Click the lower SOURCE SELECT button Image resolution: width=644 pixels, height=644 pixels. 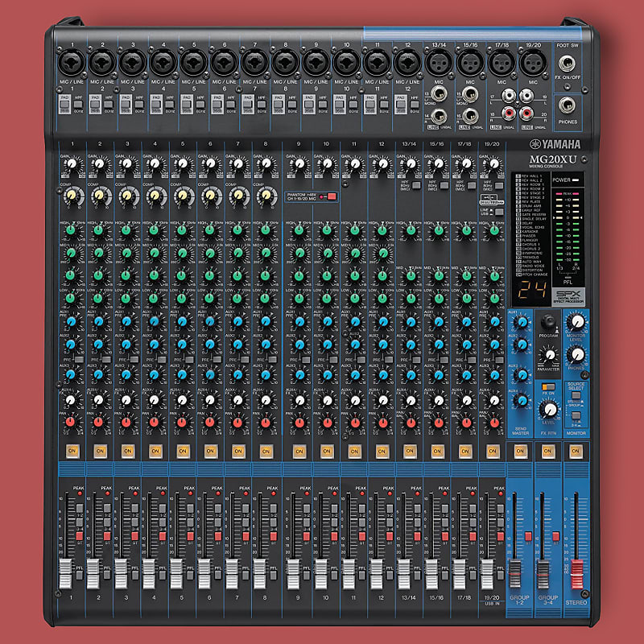[576, 415]
